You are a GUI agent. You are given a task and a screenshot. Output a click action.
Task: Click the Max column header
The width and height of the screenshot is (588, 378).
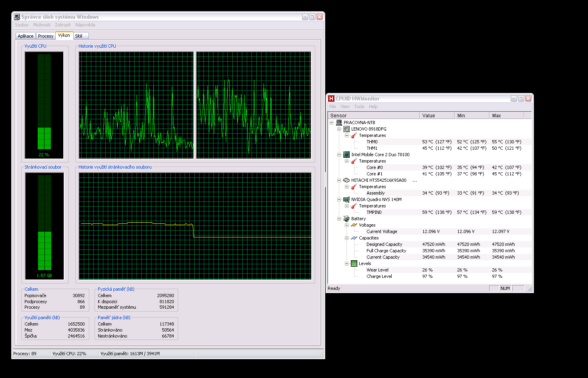pos(507,115)
